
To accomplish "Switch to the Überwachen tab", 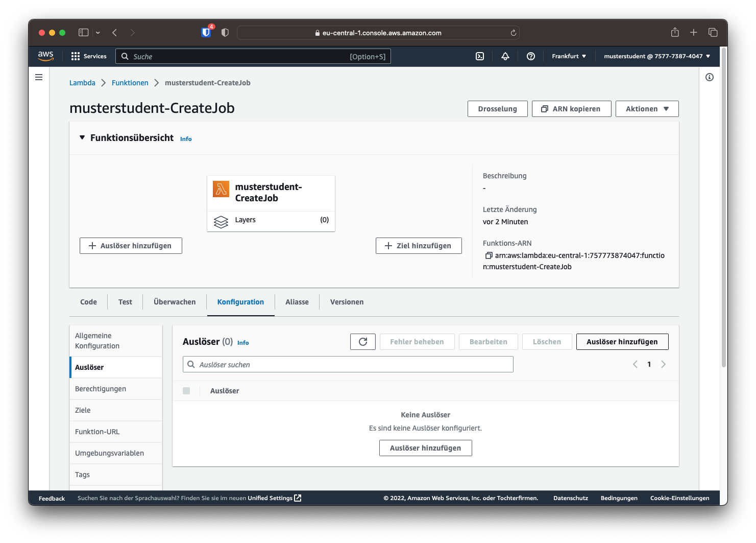I will pyautogui.click(x=175, y=302).
